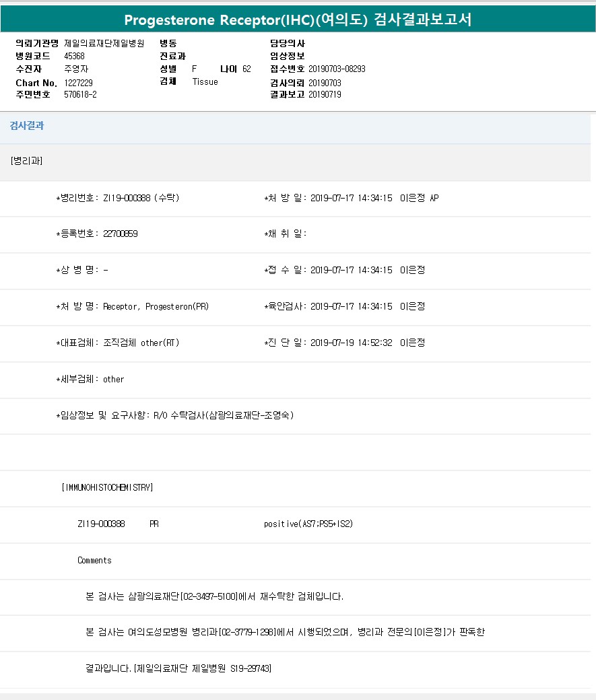Click the 검사결과 section header

(27, 125)
